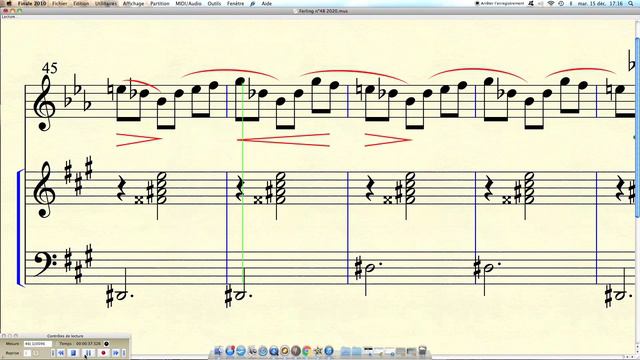Open the Trash in the Dock
The image size is (640, 360).
point(422,351)
